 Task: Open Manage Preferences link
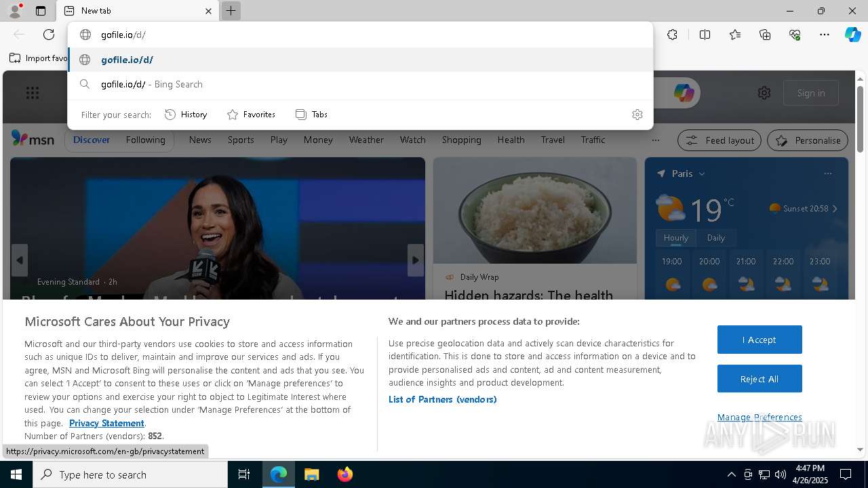(x=759, y=417)
